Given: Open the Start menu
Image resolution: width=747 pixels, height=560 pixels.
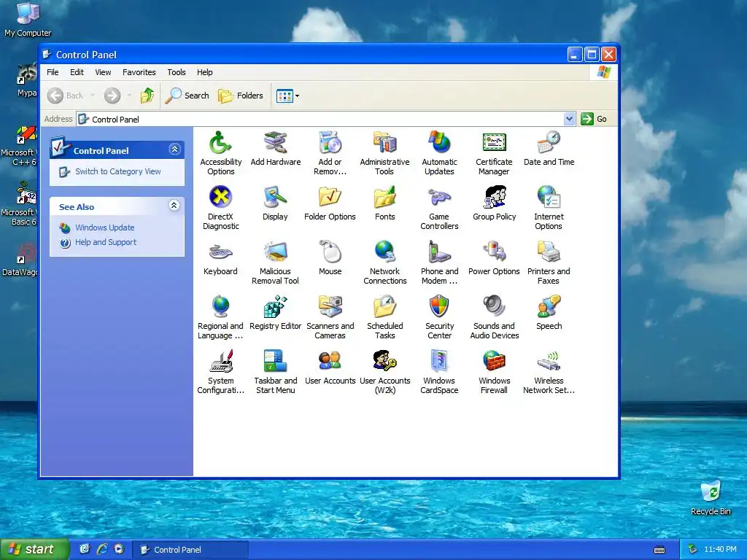Looking at the screenshot, I should pos(34,550).
